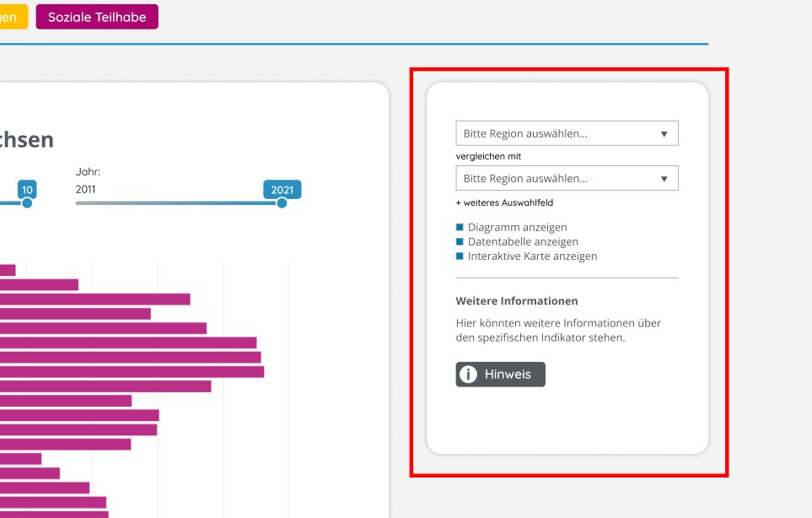
Task: Select the yellow tab left of Soziale Teilhabe
Action: (x=13, y=17)
